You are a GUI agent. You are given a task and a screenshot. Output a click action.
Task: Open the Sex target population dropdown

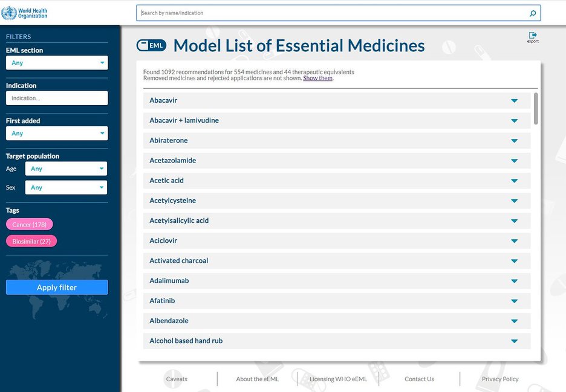click(x=66, y=188)
